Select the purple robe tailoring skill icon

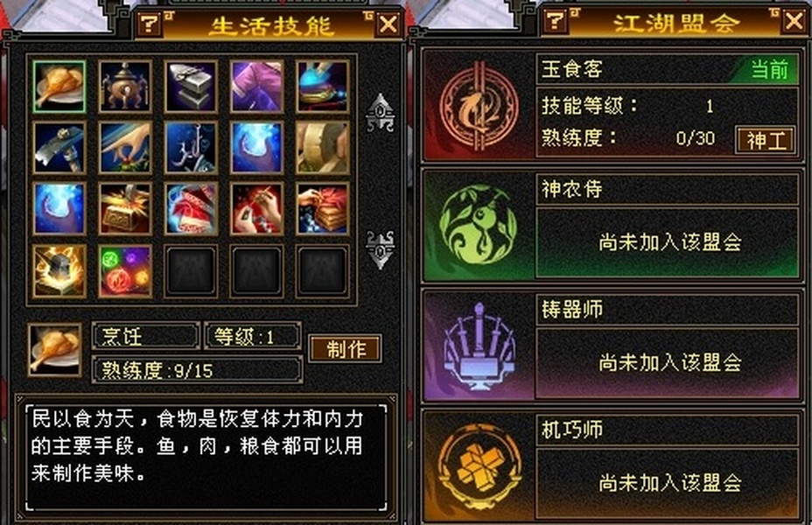point(257,87)
